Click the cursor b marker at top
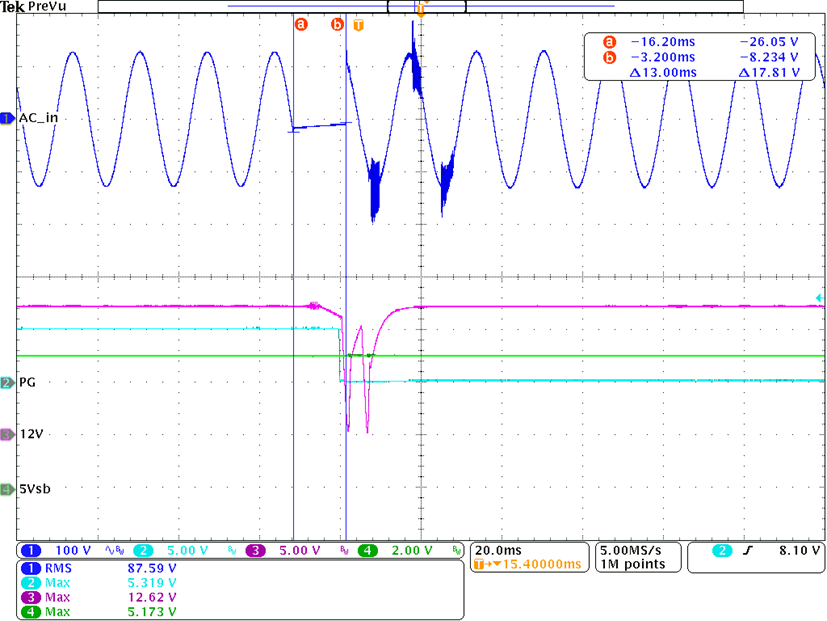The height and width of the screenshot is (621, 827). pos(337,24)
